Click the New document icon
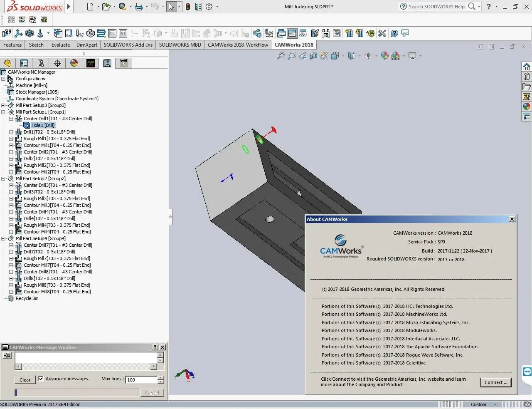Image resolution: width=532 pixels, height=409 pixels. coord(90,7)
